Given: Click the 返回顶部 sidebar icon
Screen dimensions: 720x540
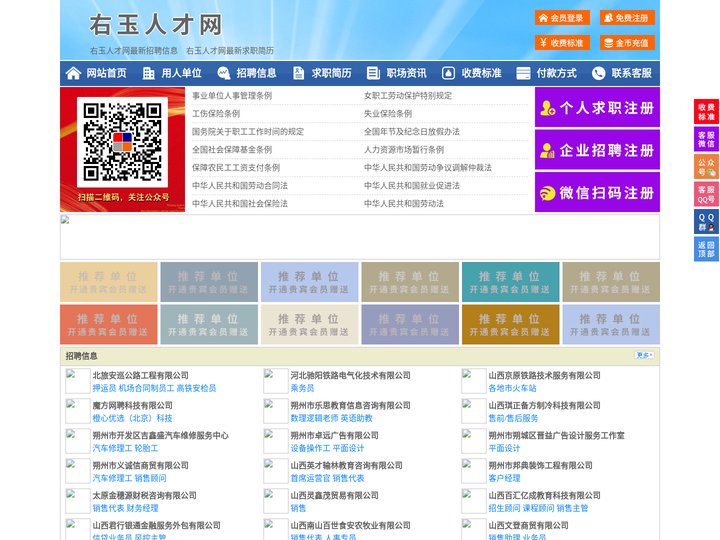Looking at the screenshot, I should coord(706,249).
